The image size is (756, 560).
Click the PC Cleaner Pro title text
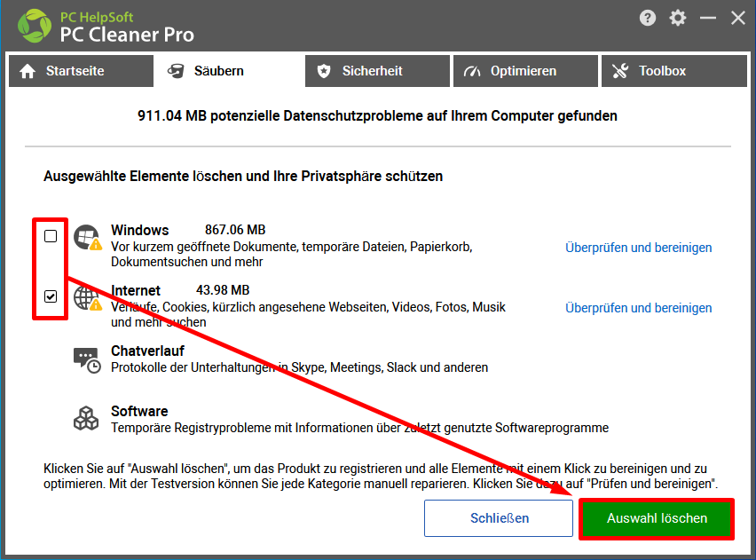click(127, 35)
